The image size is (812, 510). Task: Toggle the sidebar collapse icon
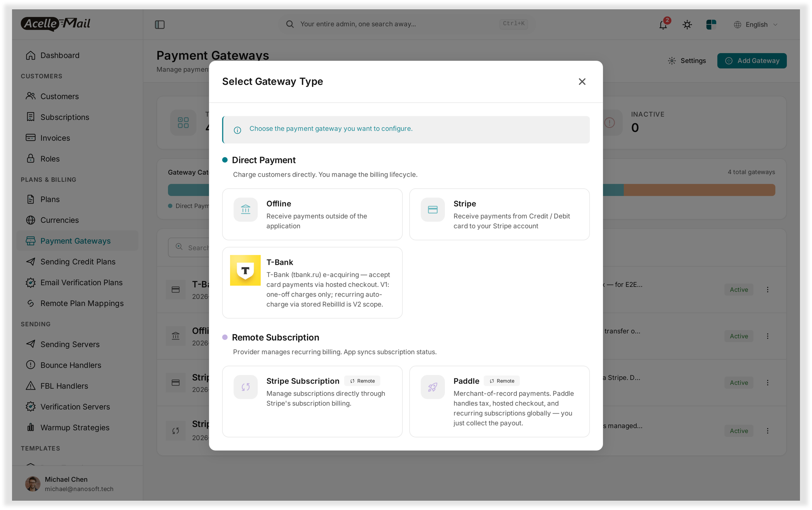point(159,24)
